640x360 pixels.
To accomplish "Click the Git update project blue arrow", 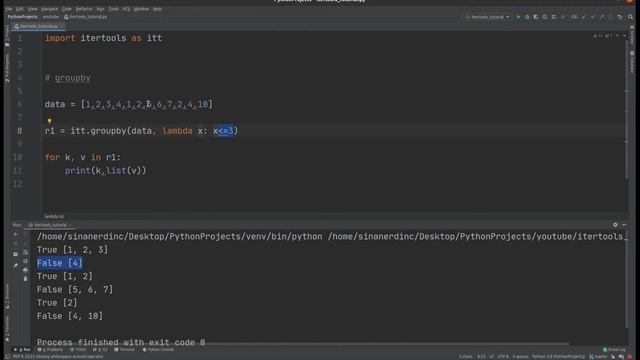I will (x=584, y=17).
